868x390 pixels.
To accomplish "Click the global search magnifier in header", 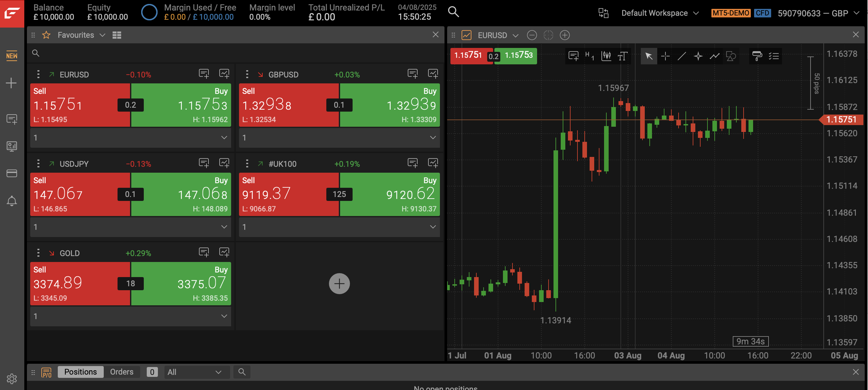I will coord(453,12).
